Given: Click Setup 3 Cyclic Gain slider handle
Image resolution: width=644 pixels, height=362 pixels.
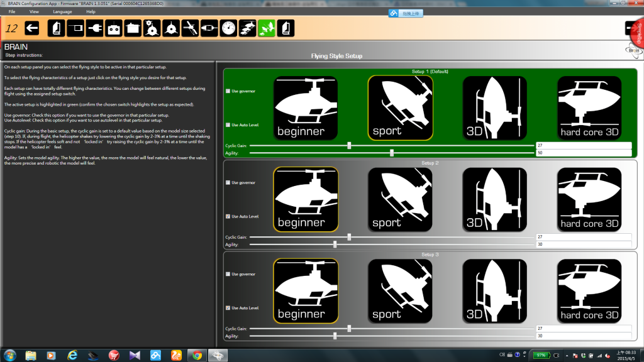Looking at the screenshot, I should click(349, 328).
